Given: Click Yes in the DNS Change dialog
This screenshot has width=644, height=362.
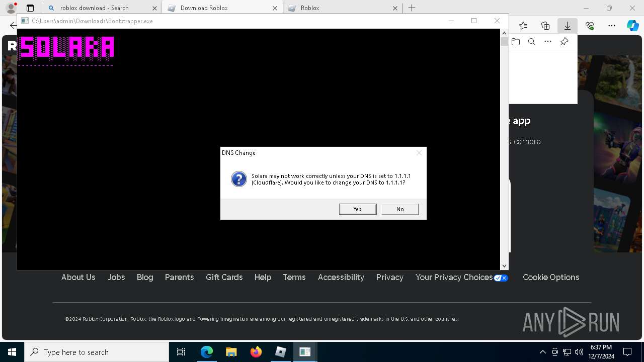Looking at the screenshot, I should 358,209.
